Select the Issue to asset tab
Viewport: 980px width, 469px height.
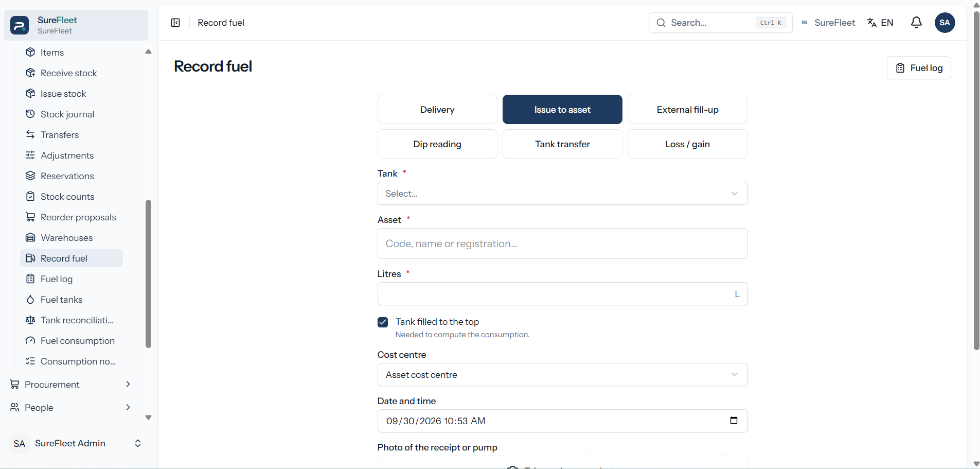click(562, 110)
